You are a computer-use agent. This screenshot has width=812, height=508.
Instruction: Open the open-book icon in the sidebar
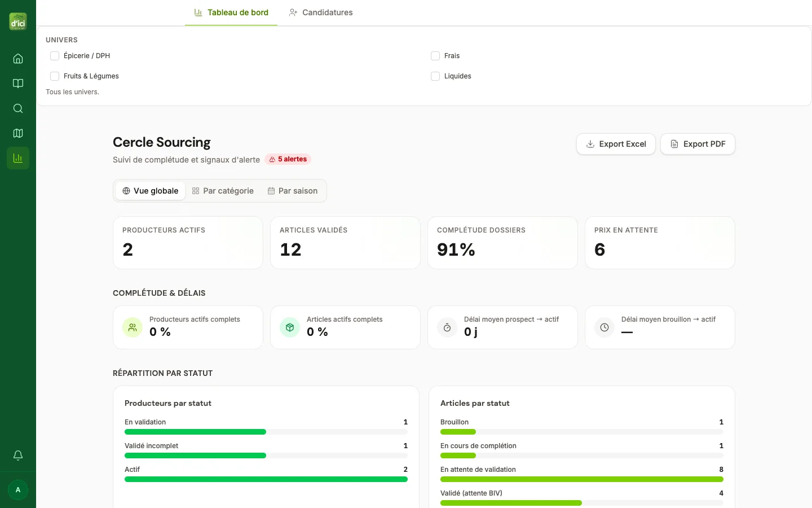coord(18,84)
